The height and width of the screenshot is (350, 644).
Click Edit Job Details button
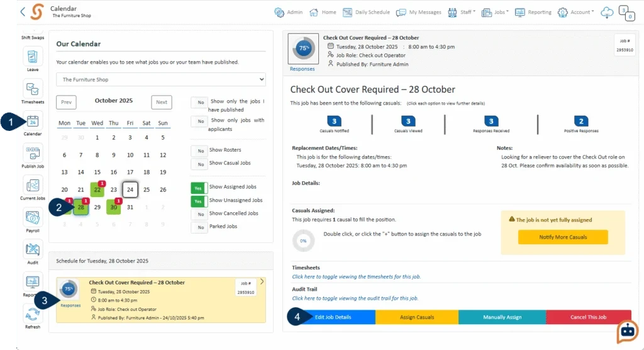click(333, 317)
